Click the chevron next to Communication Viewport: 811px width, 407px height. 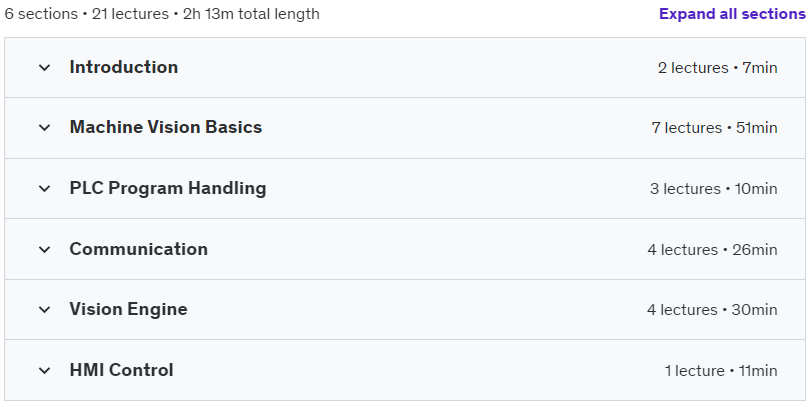click(44, 250)
